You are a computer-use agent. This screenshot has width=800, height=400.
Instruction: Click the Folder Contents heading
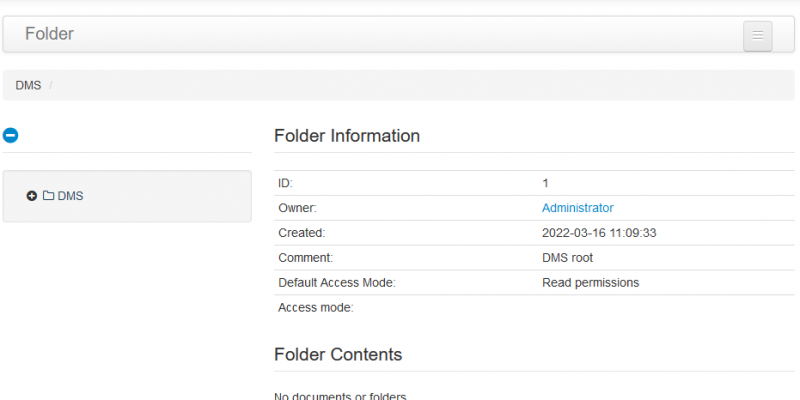pyautogui.click(x=338, y=354)
